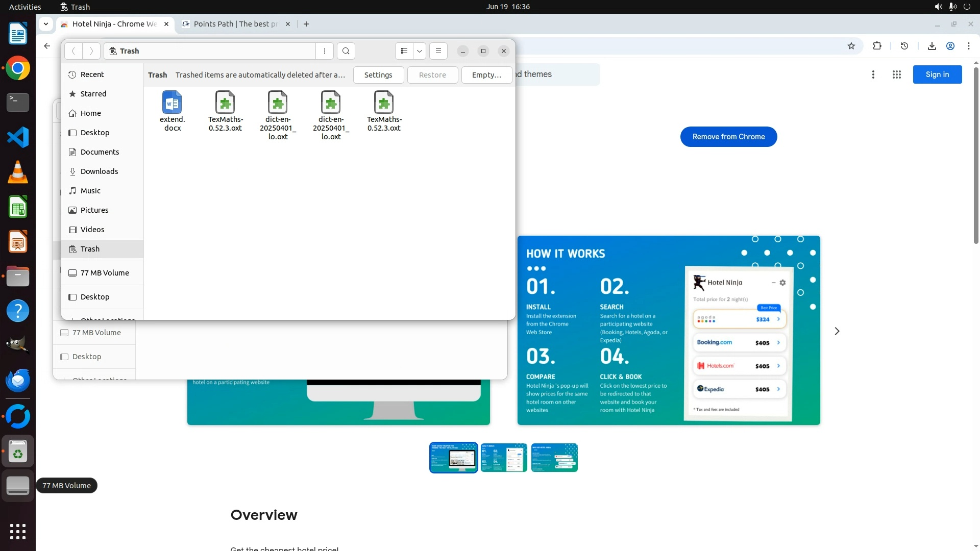The image size is (980, 551).
Task: Open the hamburger menu in file manager
Action: point(438,51)
